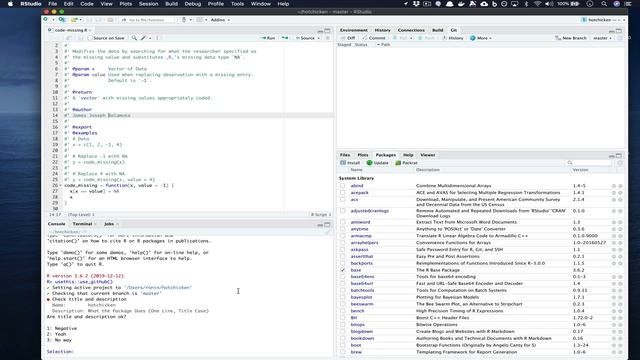640x360 pixels.
Task: Click the New File icon in main toolbar
Action: point(46,20)
